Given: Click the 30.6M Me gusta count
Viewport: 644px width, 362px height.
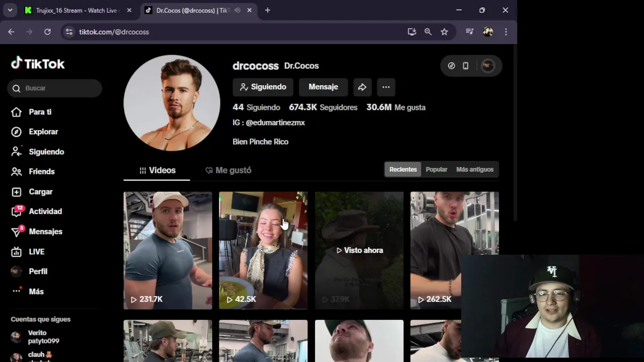Looking at the screenshot, I should 396,107.
